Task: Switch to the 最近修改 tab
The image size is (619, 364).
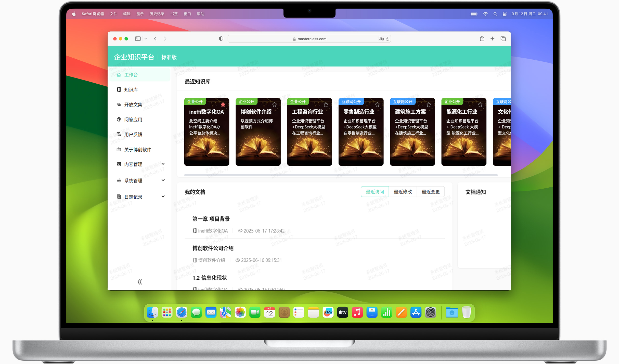Action: point(403,192)
